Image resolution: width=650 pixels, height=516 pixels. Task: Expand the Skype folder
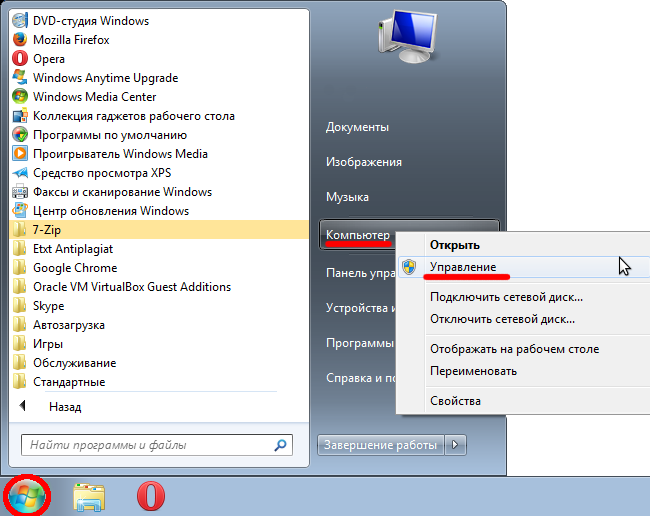point(159,306)
